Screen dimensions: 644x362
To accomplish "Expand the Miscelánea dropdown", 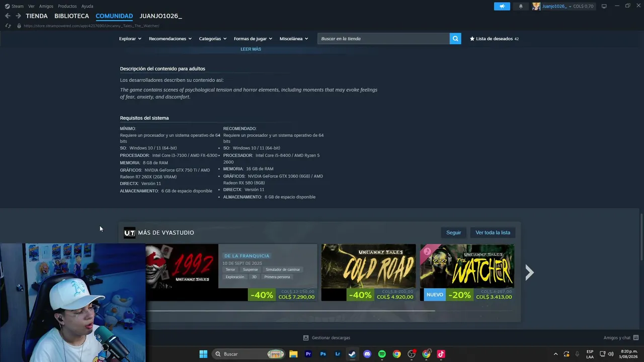I will click(294, 39).
